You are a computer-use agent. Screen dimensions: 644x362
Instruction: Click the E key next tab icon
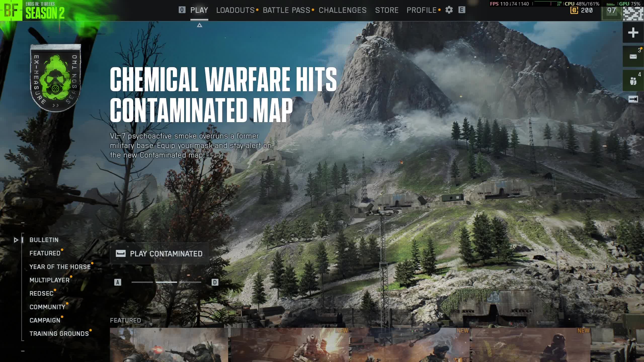tap(462, 10)
